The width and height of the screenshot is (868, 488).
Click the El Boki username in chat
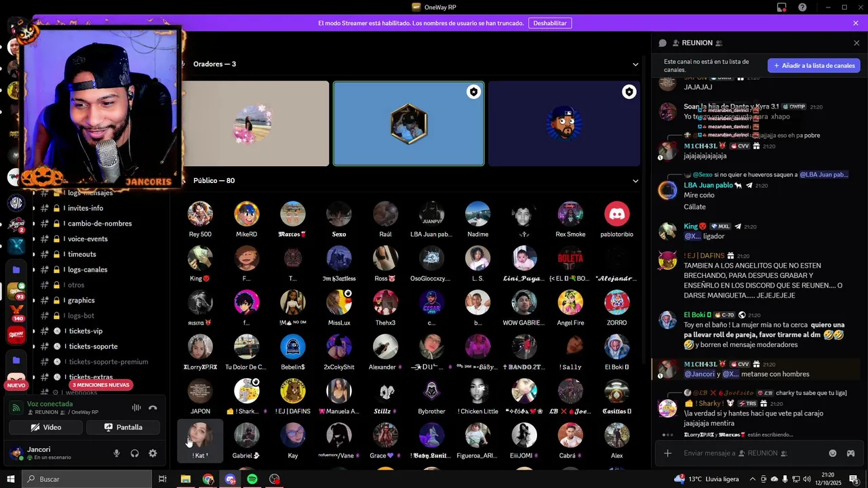(694, 314)
